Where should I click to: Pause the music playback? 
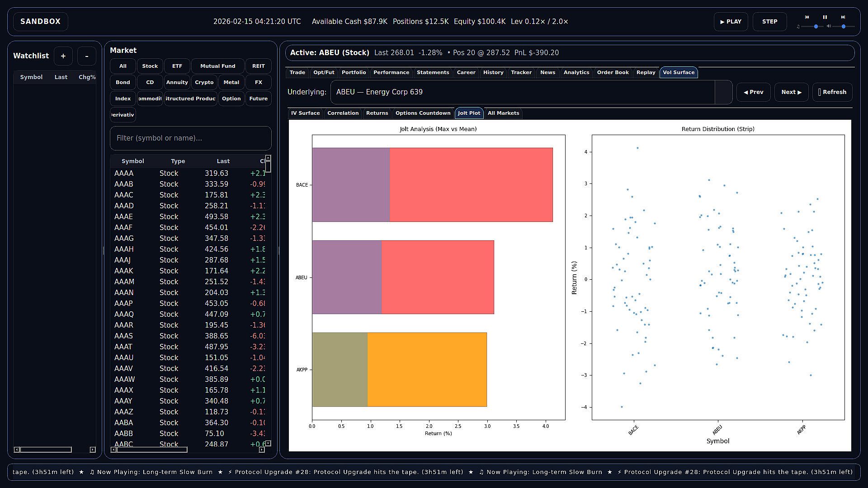pyautogui.click(x=825, y=17)
